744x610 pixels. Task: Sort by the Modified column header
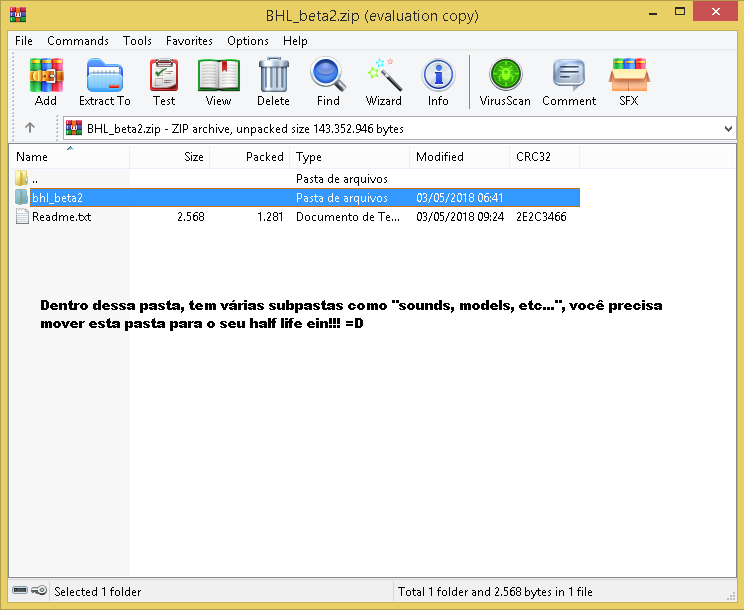click(459, 157)
